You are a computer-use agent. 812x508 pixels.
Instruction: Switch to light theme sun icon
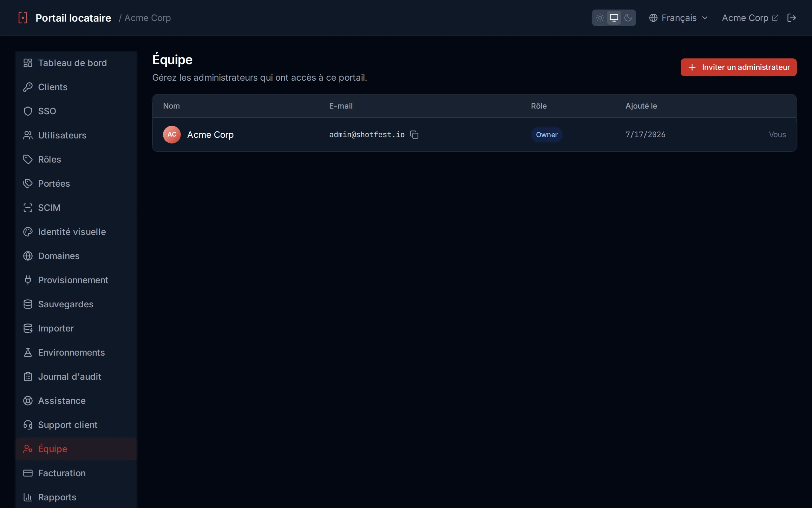(600, 18)
